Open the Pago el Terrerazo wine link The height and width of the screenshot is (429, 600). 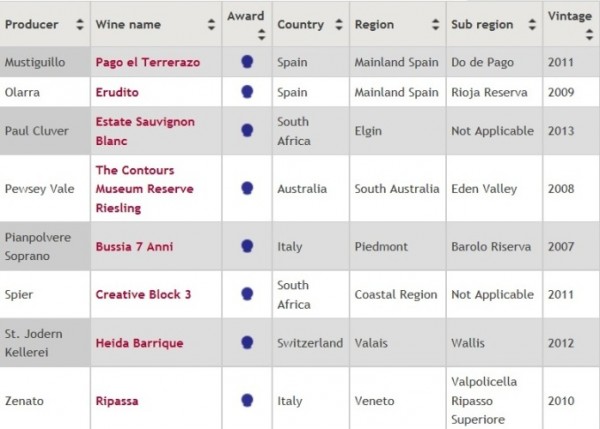[x=144, y=62]
